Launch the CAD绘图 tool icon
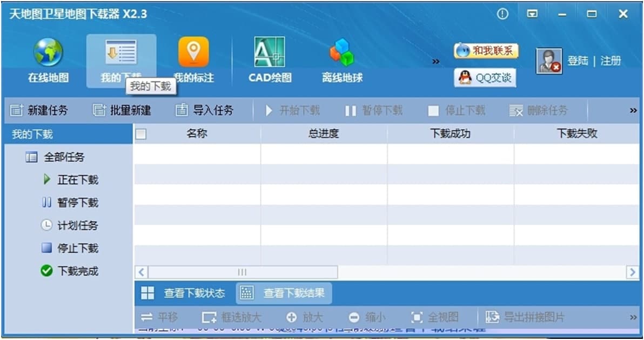 pos(270,52)
